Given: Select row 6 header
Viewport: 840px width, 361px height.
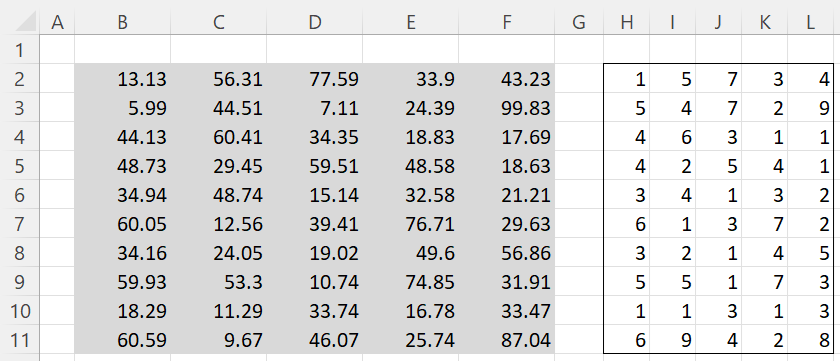Looking at the screenshot, I should pos(20,194).
